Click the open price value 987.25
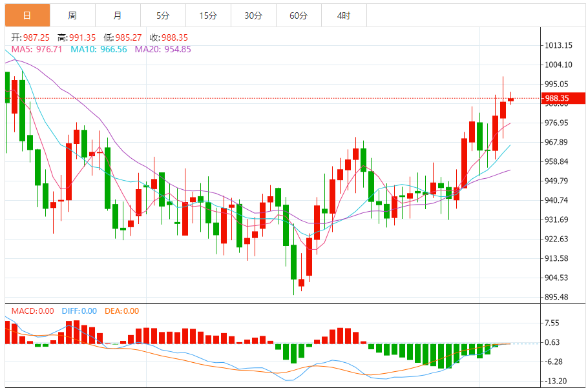This screenshot has width=588, height=388. point(36,37)
